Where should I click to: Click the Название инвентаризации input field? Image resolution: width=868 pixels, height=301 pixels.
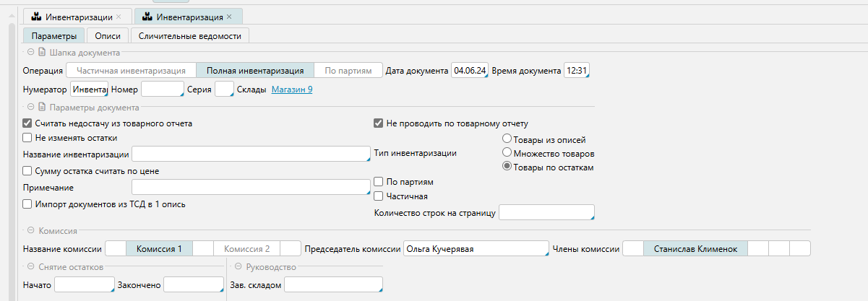pyautogui.click(x=250, y=154)
